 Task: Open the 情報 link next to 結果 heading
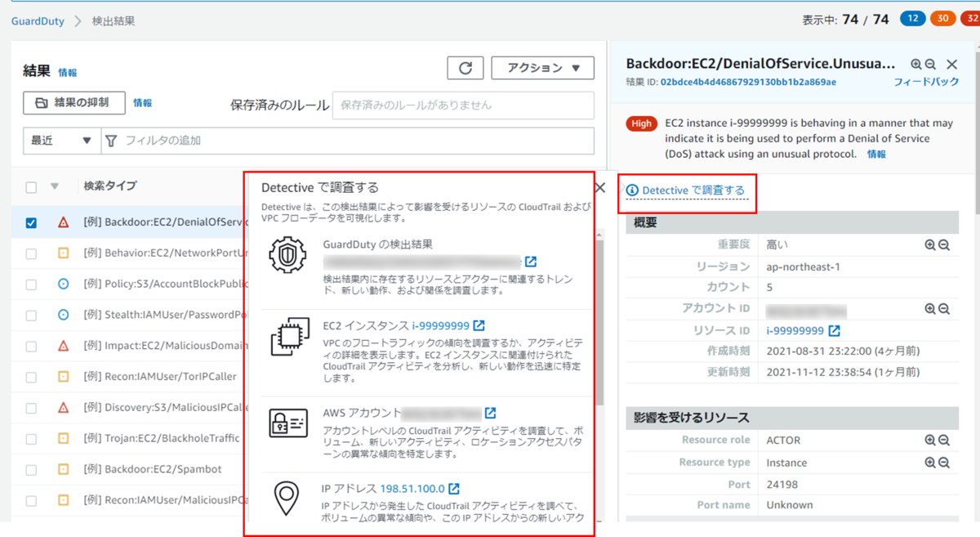pyautogui.click(x=68, y=73)
